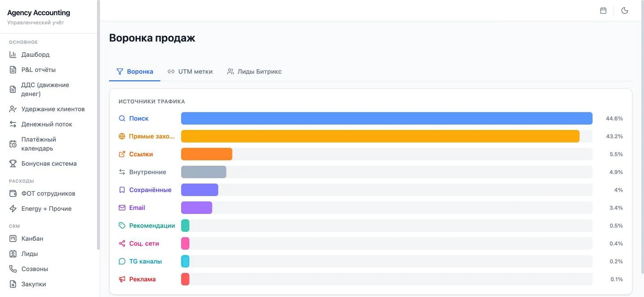Click the Дашборд bar chart icon

tap(13, 54)
